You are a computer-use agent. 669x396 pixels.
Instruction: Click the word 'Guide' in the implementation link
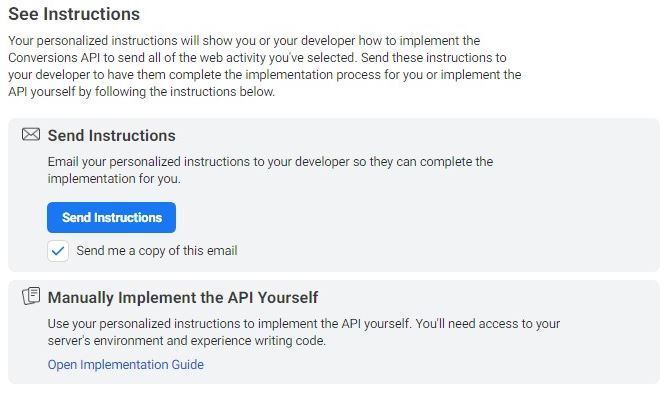pos(187,364)
